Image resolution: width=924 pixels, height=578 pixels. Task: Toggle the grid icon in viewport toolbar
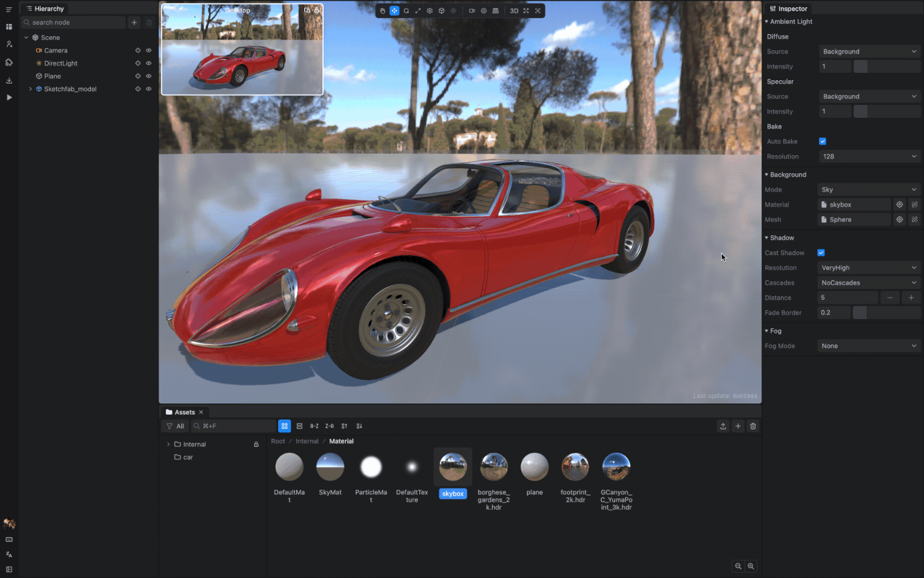pyautogui.click(x=495, y=11)
